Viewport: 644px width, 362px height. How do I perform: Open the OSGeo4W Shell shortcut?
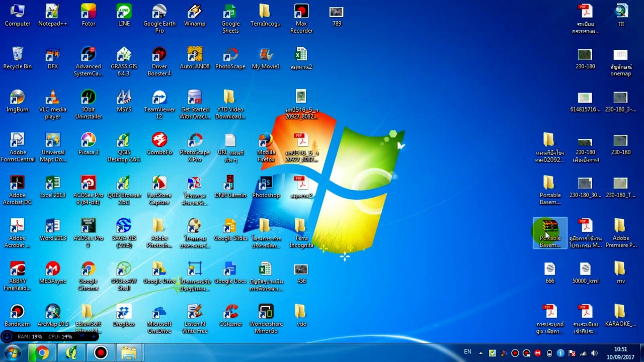click(x=124, y=276)
